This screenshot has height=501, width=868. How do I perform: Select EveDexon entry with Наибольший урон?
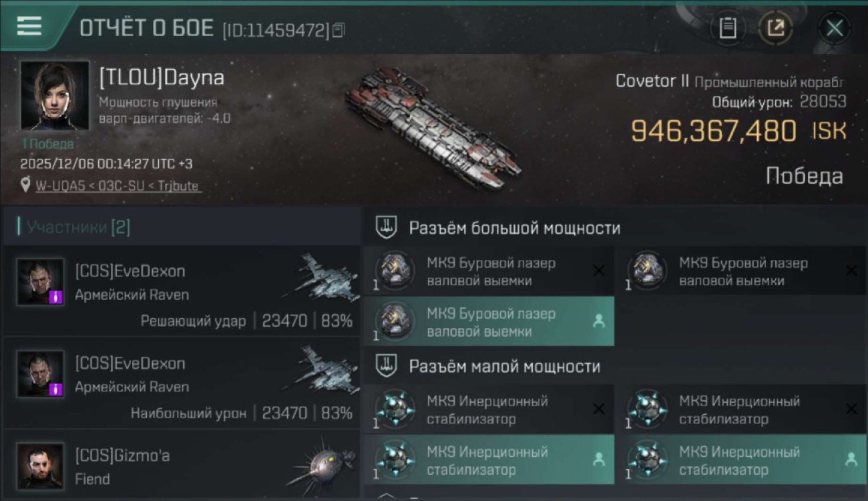[182, 383]
